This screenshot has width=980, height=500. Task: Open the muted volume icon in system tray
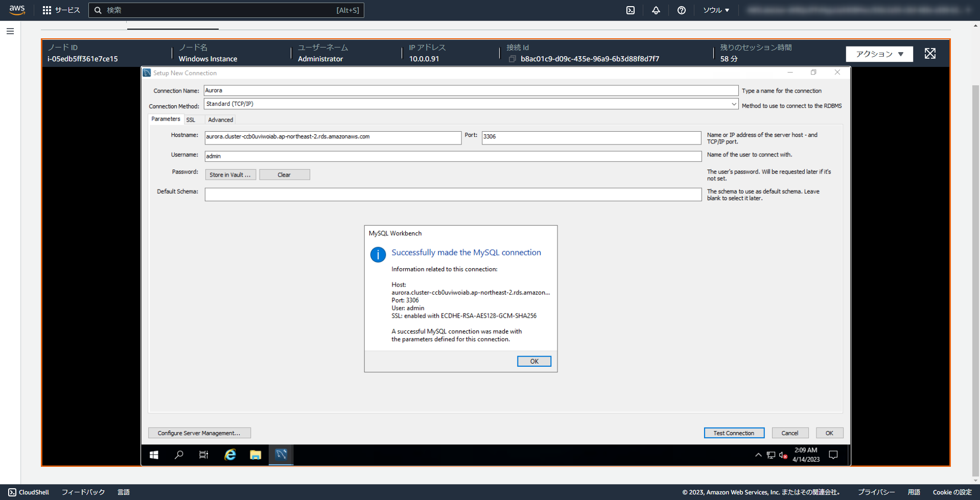click(783, 455)
